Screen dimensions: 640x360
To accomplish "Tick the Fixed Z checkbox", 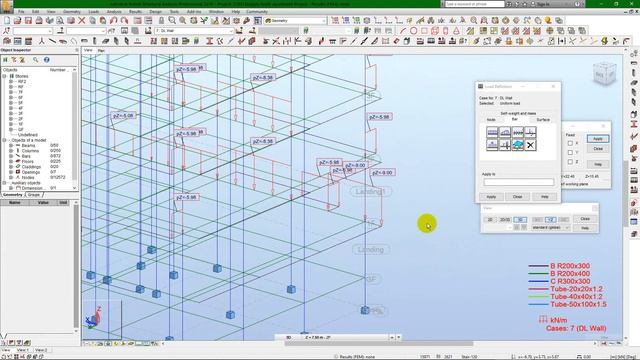I will pyautogui.click(x=570, y=162).
